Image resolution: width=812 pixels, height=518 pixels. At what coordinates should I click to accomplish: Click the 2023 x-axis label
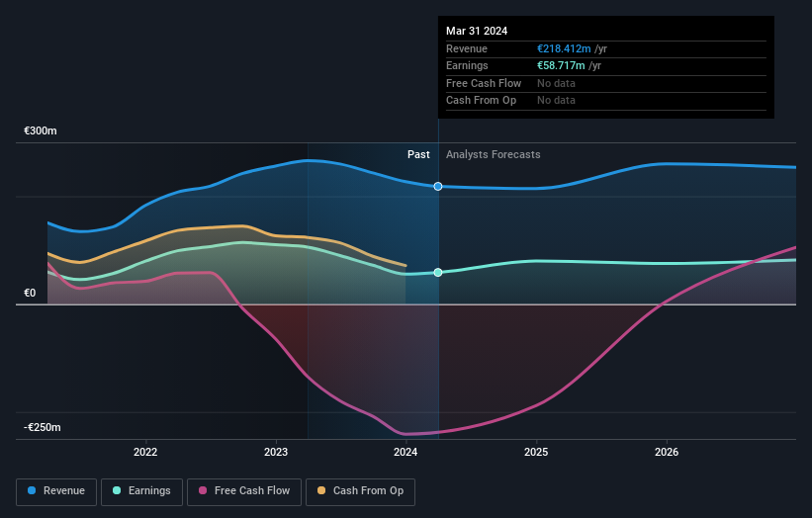tap(276, 452)
